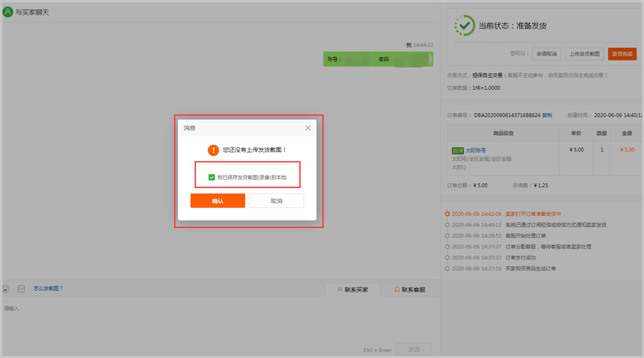Click the 发货完成 orange button

(x=622, y=54)
